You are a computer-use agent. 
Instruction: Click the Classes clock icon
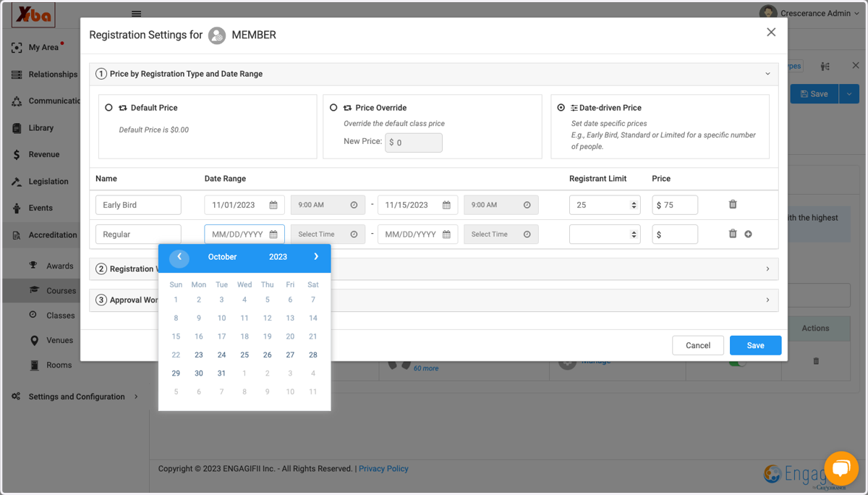(x=33, y=315)
